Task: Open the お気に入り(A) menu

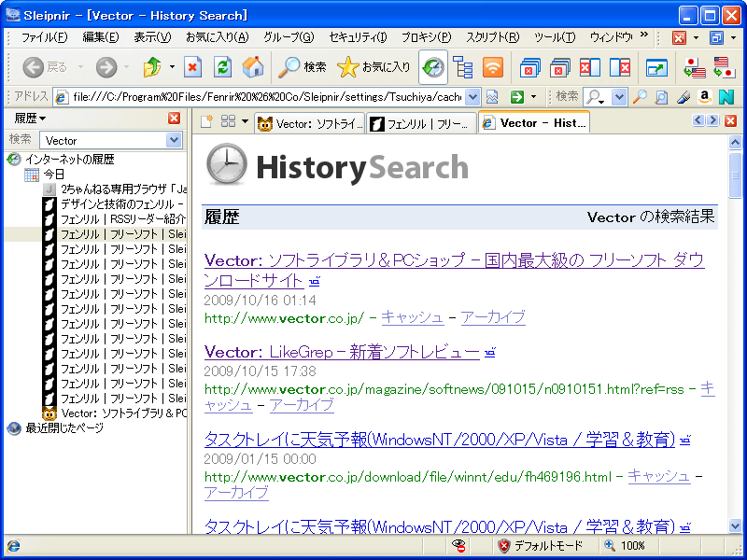Action: pyautogui.click(x=218, y=37)
